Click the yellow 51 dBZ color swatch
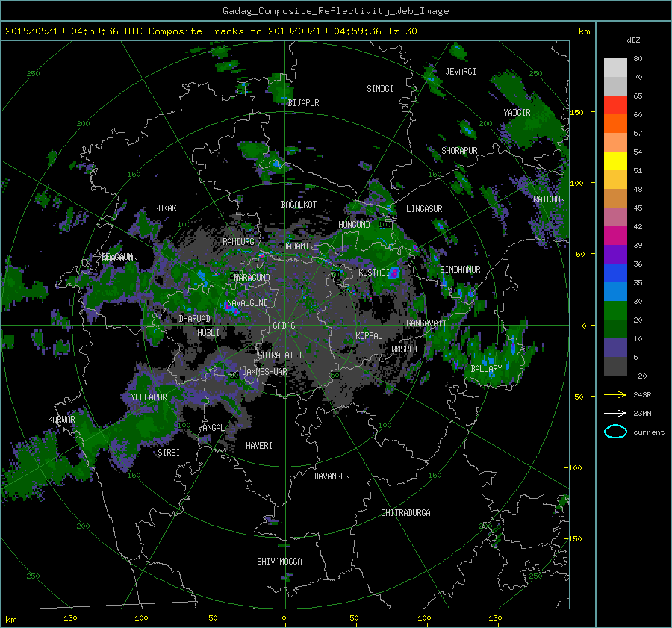Image resolution: width=672 pixels, height=628 pixels. [615, 161]
